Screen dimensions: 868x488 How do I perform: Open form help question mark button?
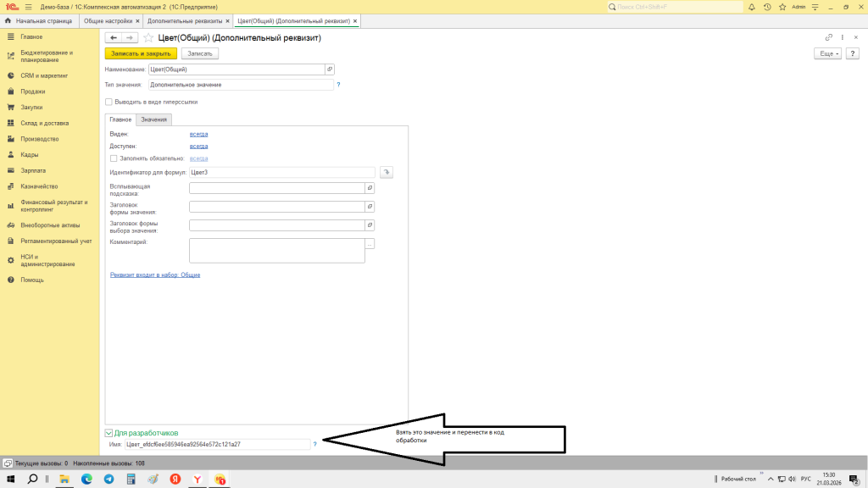point(853,53)
